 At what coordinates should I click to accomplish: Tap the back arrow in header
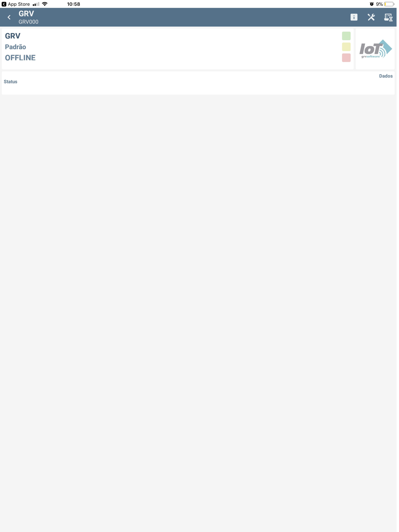click(x=9, y=17)
